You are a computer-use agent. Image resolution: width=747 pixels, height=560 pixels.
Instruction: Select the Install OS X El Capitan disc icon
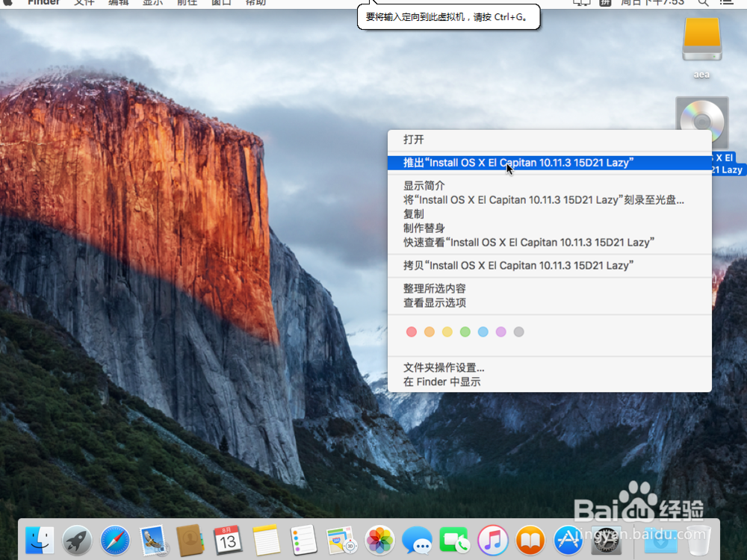[701, 122]
